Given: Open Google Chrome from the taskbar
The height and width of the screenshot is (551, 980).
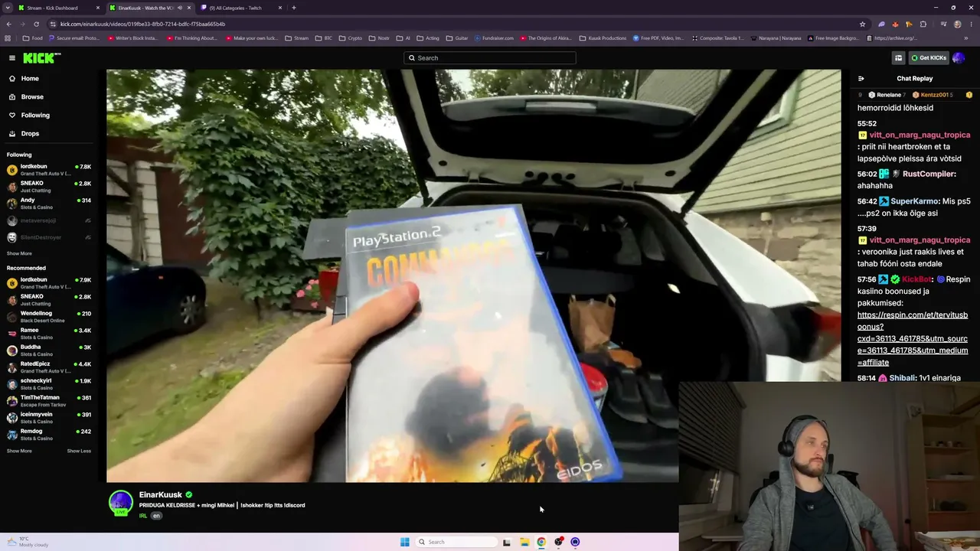Looking at the screenshot, I should pyautogui.click(x=541, y=542).
